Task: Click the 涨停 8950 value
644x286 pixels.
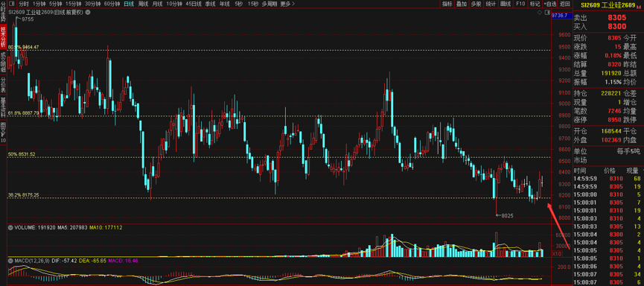Action: click(615, 120)
